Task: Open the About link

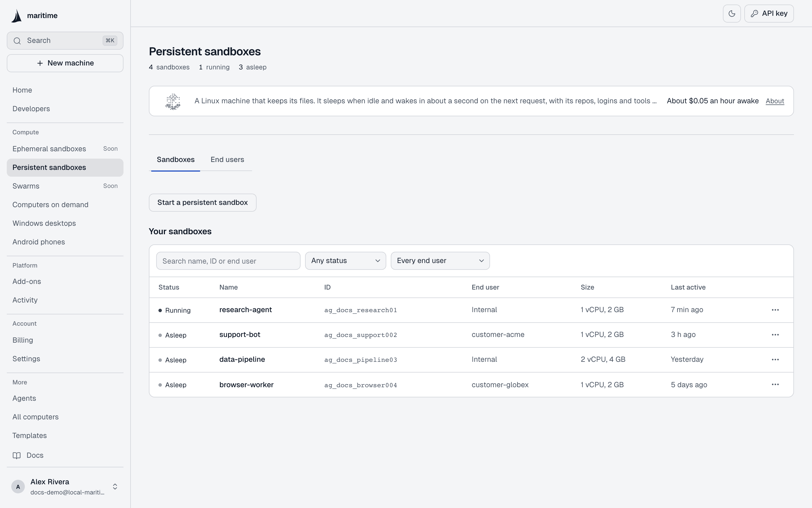Action: pos(775,101)
